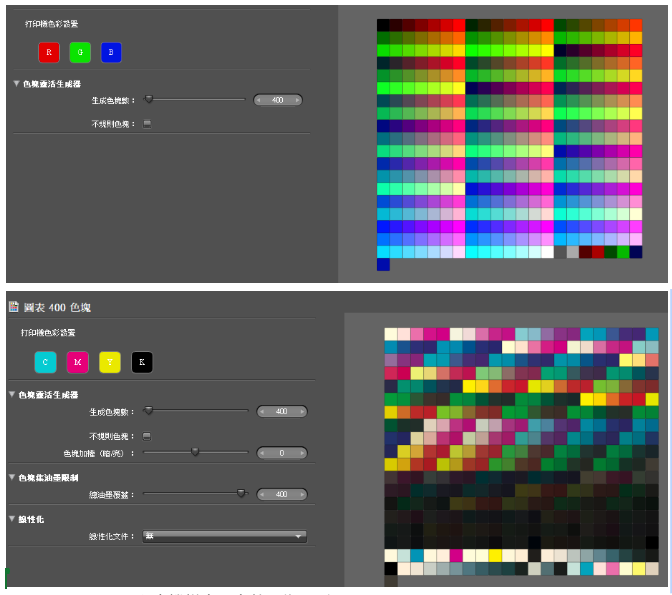Image resolution: width=672 pixels, height=595 pixels.
Task: Click the 色塊加權 value field showing 0
Action: click(280, 453)
